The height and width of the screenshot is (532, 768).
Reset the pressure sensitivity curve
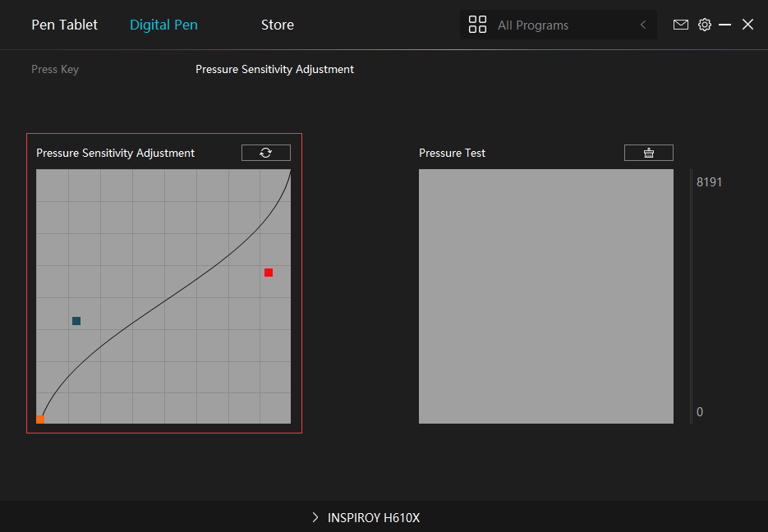265,153
